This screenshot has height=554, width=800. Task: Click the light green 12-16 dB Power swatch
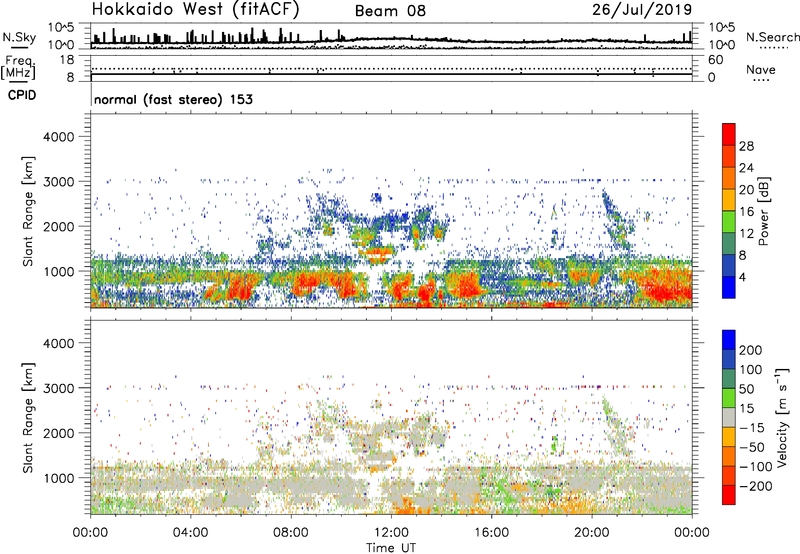coord(729,221)
